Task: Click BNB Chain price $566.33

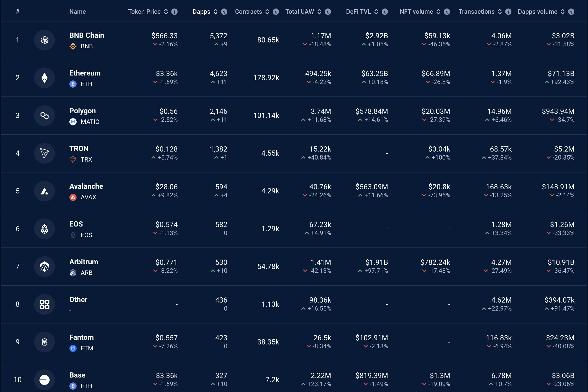Action: (x=165, y=36)
